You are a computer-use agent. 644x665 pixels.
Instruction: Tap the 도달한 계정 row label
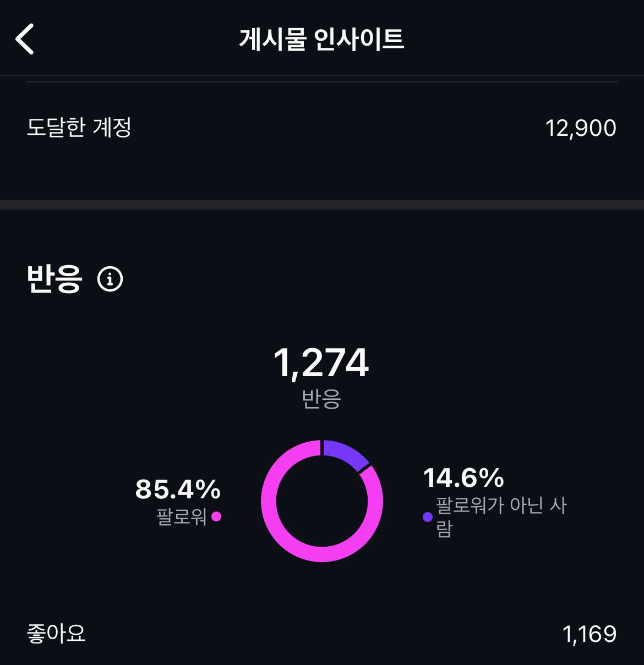tap(79, 128)
